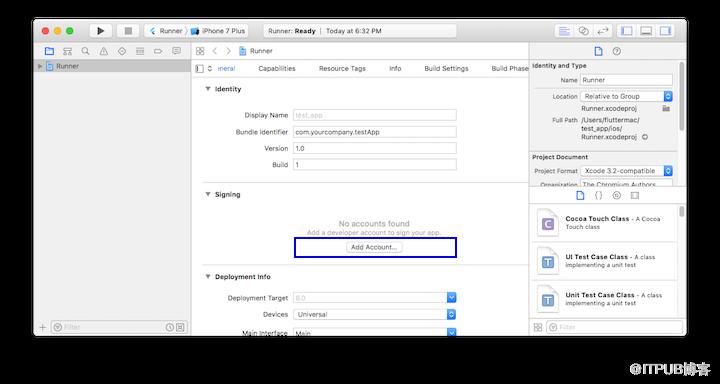Collapse the Signing section
This screenshot has height=384, width=720.
pos(208,194)
